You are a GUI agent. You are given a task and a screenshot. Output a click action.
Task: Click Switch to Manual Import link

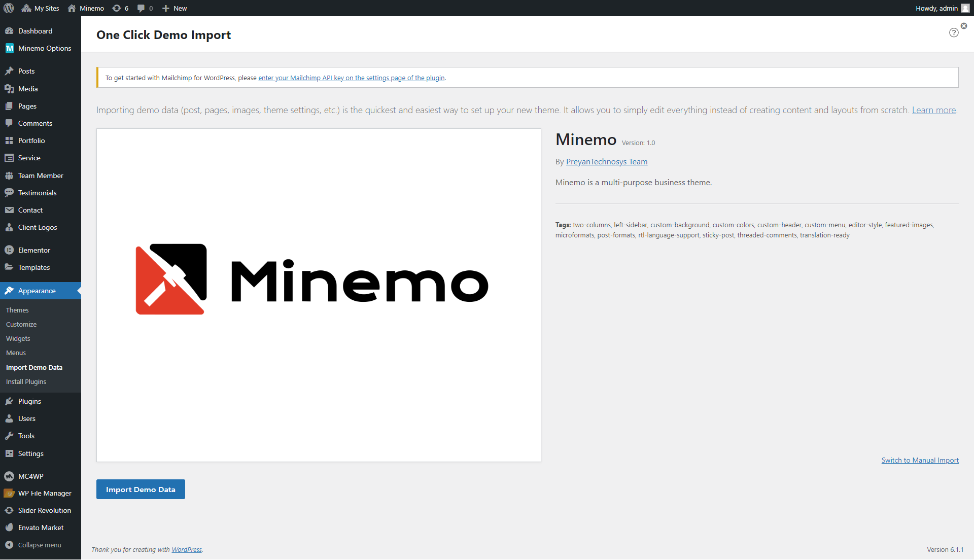920,460
